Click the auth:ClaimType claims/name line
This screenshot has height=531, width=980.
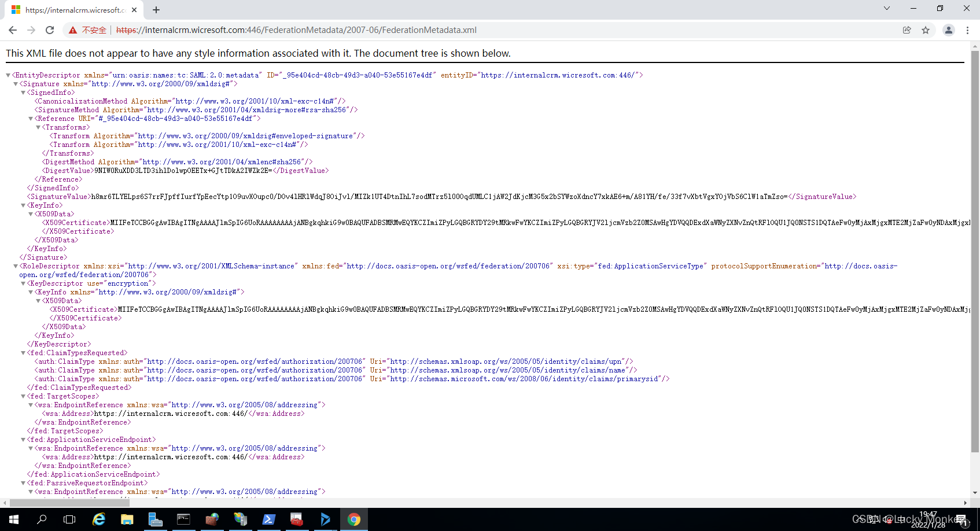[336, 370]
